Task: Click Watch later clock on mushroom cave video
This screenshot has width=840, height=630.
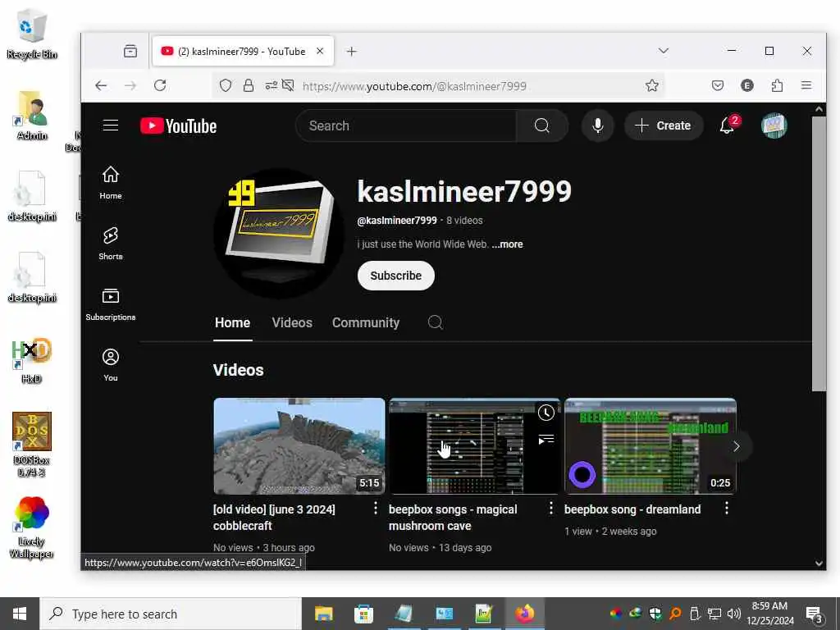Action: [x=546, y=413]
